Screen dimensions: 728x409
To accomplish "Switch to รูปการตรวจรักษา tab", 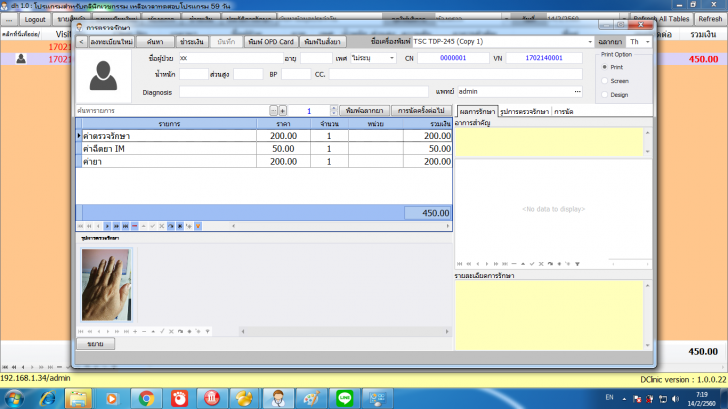I will [x=525, y=111].
